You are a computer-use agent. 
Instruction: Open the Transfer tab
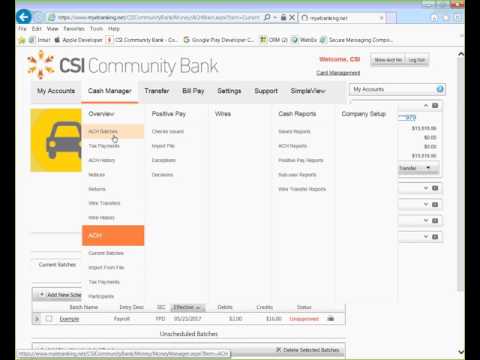coord(157,91)
